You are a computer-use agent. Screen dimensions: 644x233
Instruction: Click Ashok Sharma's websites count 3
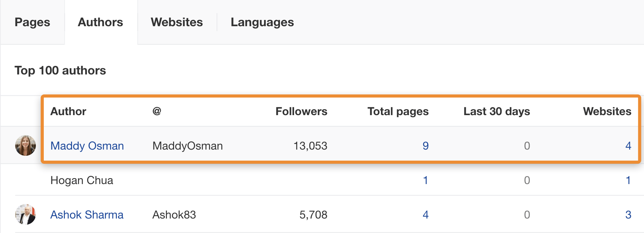628,215
